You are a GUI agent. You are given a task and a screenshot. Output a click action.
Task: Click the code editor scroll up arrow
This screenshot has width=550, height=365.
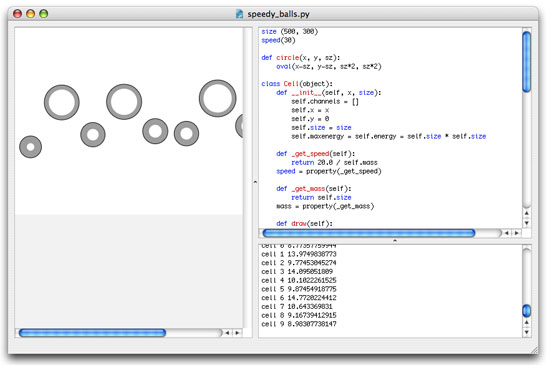(526, 213)
